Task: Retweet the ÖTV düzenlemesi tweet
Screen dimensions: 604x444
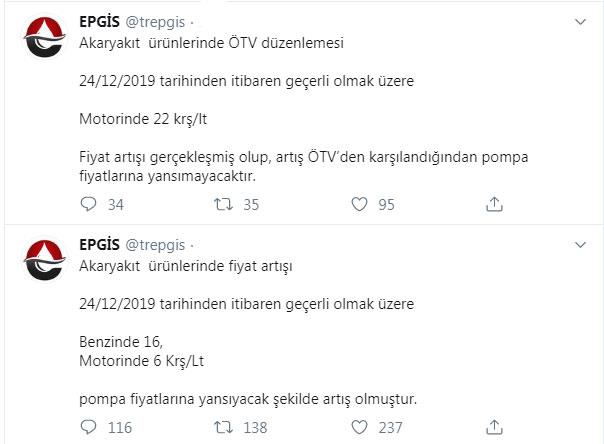Action: [x=223, y=205]
